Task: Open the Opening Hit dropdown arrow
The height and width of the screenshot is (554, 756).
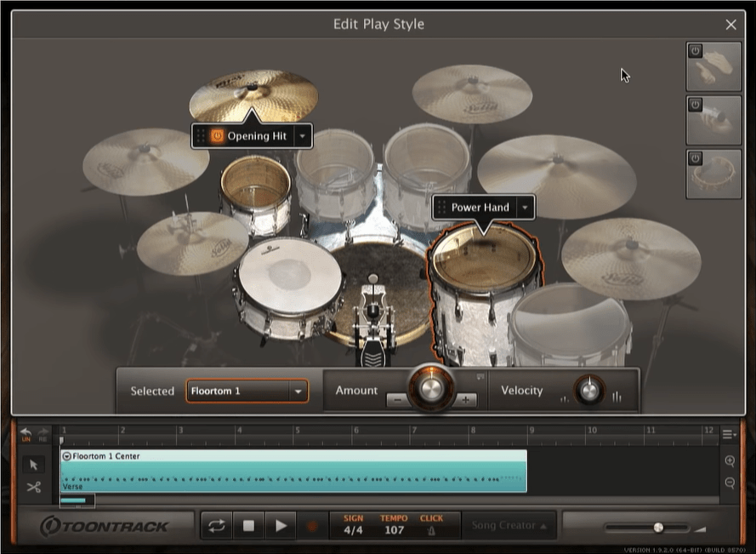Action: pos(302,135)
